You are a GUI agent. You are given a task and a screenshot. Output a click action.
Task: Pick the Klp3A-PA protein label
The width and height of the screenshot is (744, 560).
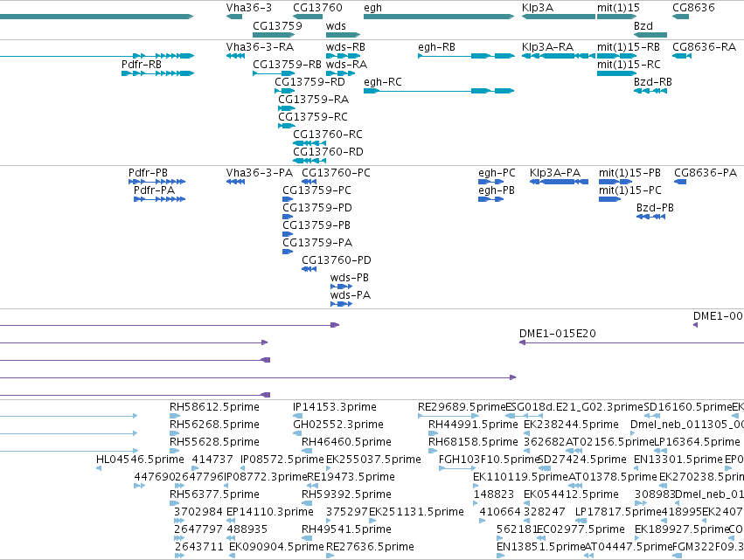click(x=555, y=173)
